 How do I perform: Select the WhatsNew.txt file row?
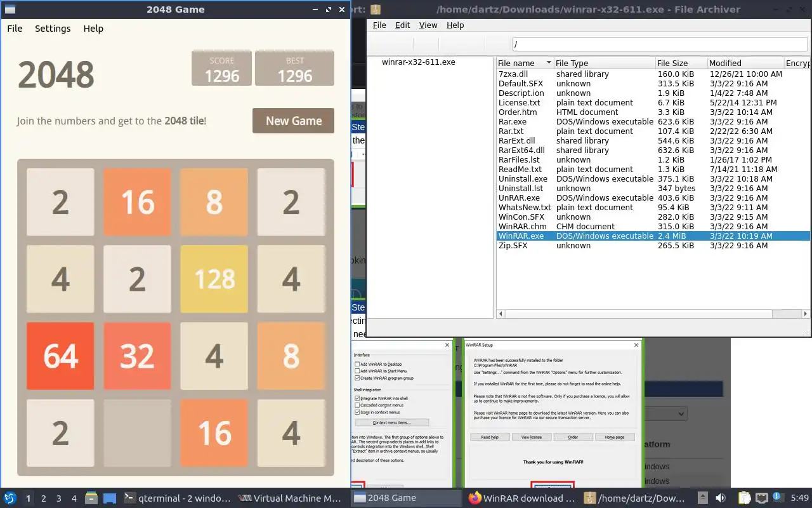(653, 208)
